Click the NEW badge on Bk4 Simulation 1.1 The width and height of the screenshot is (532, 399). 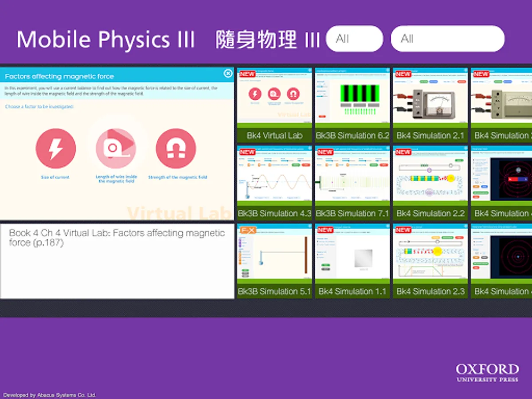click(x=325, y=230)
